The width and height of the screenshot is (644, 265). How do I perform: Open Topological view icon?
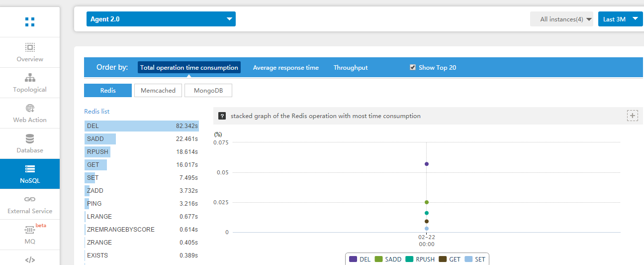(x=30, y=78)
